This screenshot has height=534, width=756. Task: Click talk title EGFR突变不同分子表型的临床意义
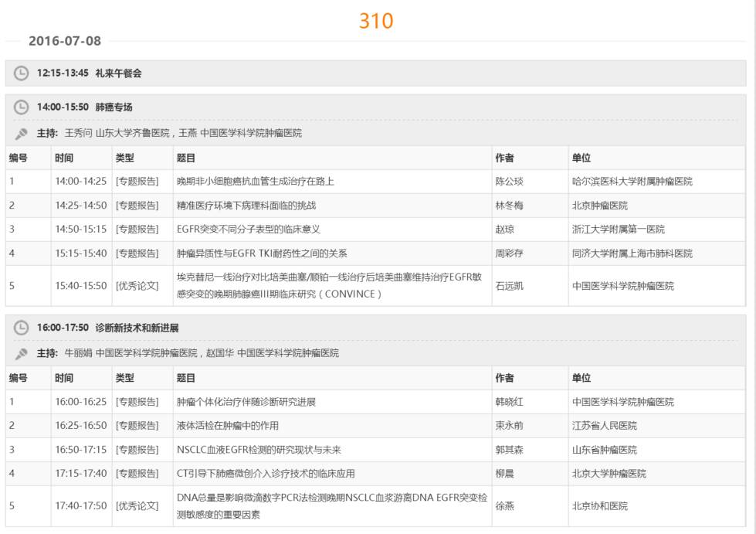[249, 229]
